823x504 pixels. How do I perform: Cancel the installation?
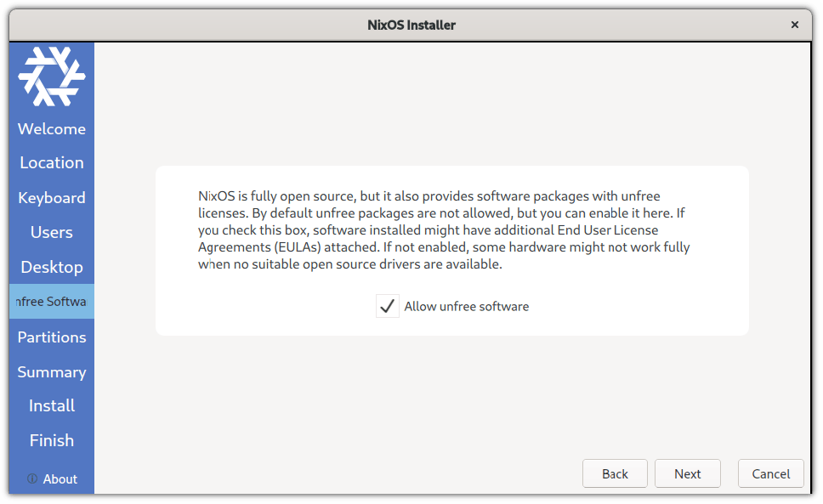[x=771, y=473]
